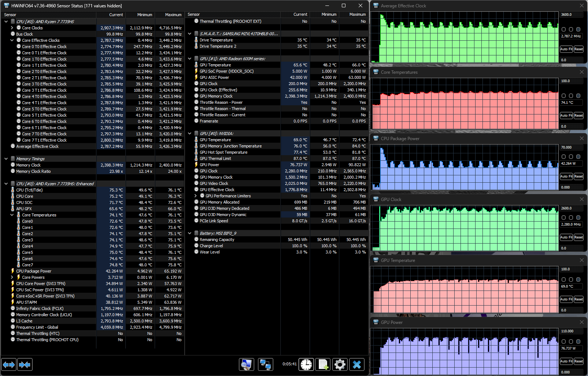Screen dimensions: 588x376
Task: Click the Minimum column header in the left pane
Action: coord(140,15)
